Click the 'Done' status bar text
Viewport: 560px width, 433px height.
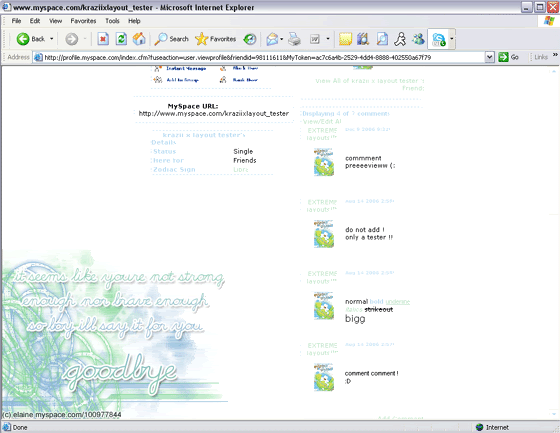tap(20, 427)
